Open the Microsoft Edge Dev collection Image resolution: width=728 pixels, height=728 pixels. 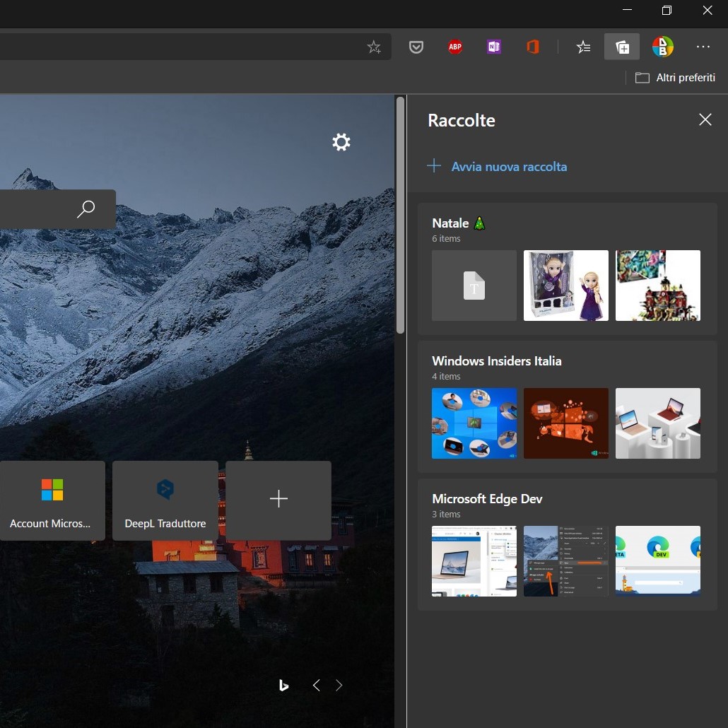pyautogui.click(x=568, y=544)
